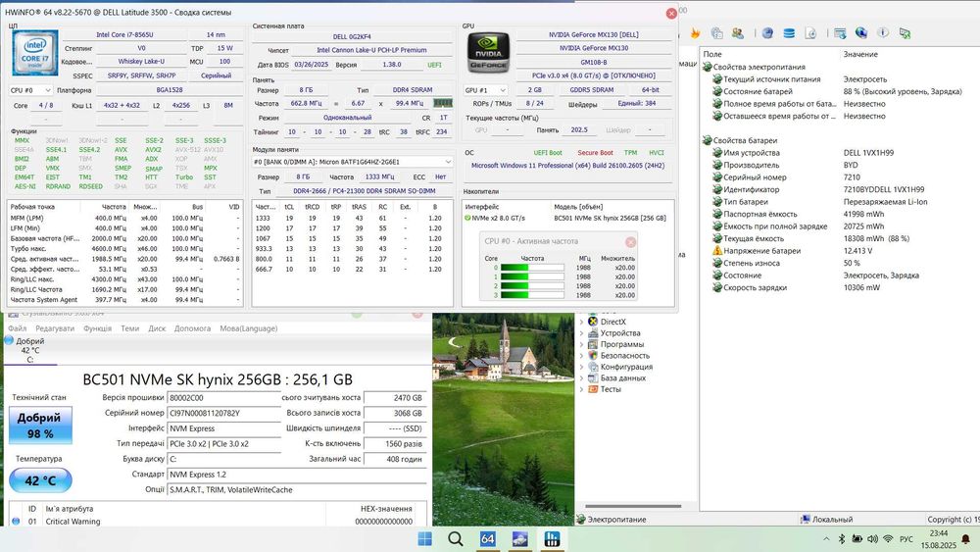Click the firmware version field 80002C00
980x552 pixels.
(x=223, y=398)
